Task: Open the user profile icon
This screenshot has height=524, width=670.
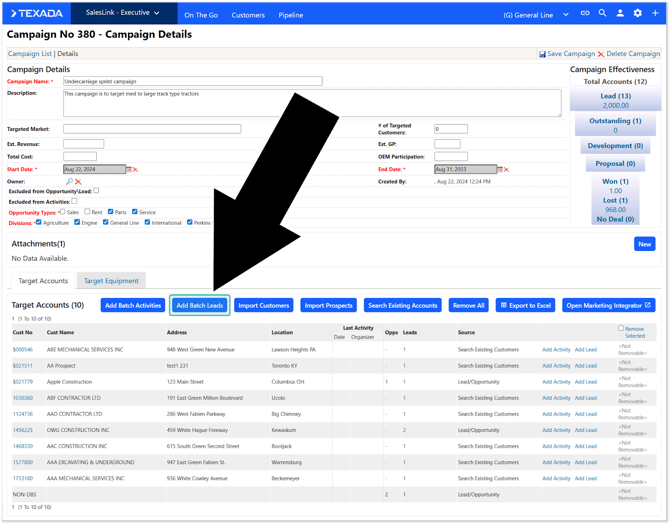Action: click(x=620, y=14)
